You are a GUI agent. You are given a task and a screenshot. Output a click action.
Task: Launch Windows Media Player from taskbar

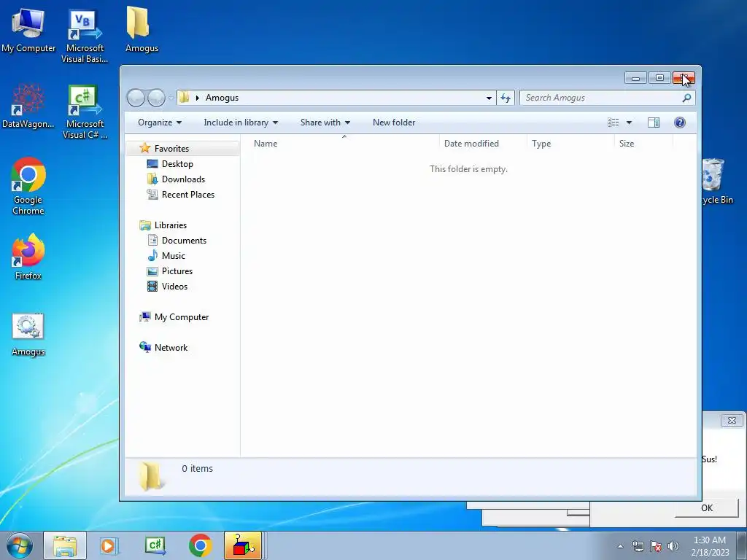(109, 545)
